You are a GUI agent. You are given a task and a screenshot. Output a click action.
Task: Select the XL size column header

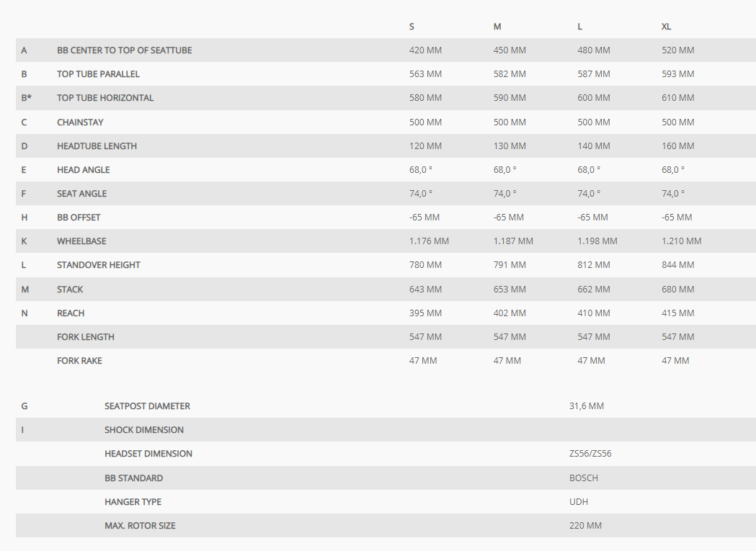[x=666, y=27]
